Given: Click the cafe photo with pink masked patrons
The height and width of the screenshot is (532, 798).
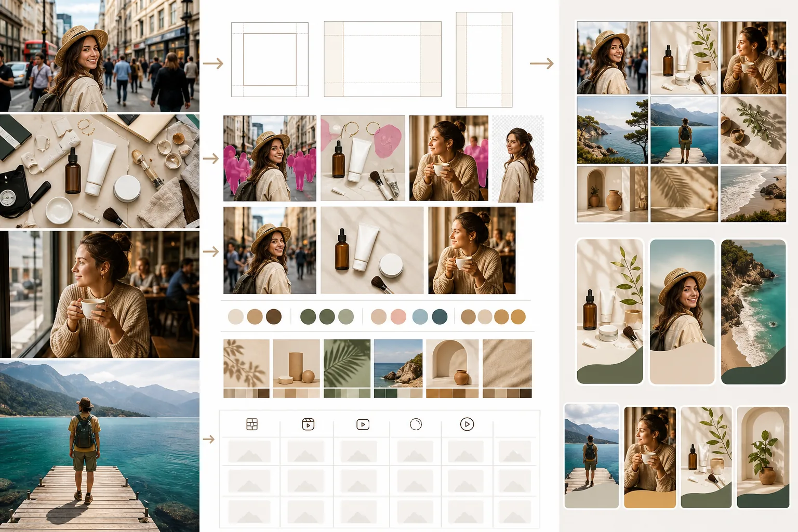Looking at the screenshot, I should pos(449,158).
